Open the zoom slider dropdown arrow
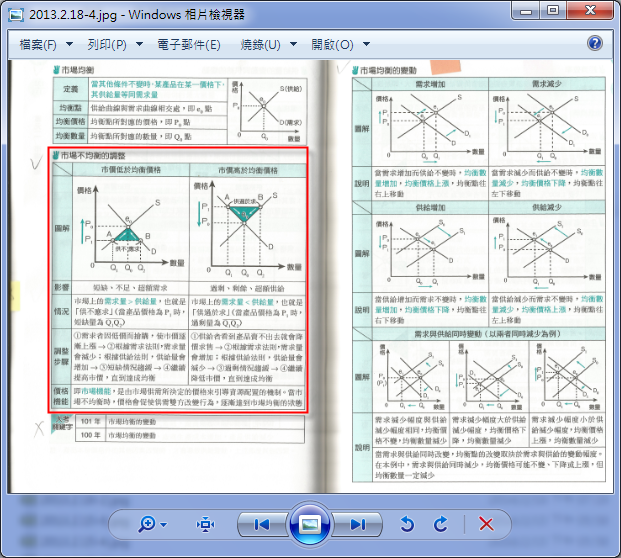 [164, 525]
